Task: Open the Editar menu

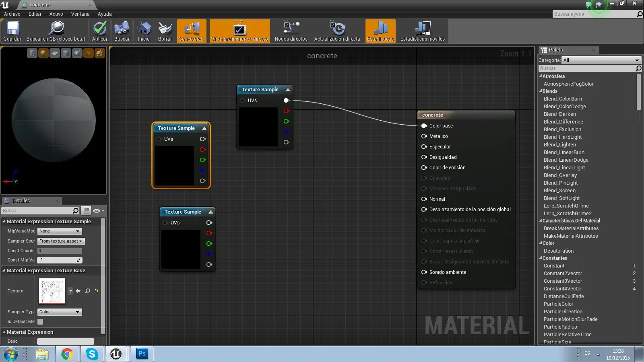Action: pyautogui.click(x=35, y=14)
